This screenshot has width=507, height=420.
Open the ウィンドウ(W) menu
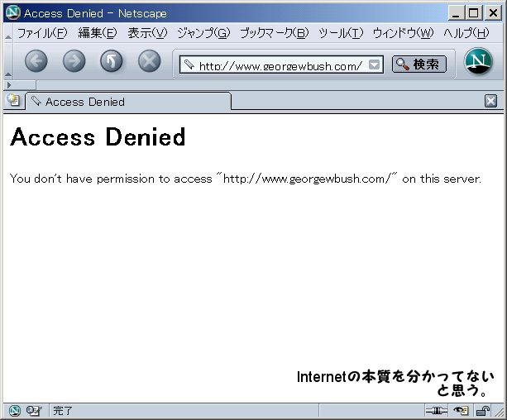pos(404,32)
